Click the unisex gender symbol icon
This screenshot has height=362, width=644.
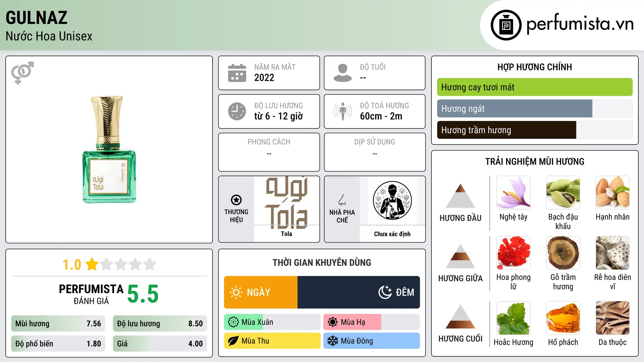pos(22,73)
